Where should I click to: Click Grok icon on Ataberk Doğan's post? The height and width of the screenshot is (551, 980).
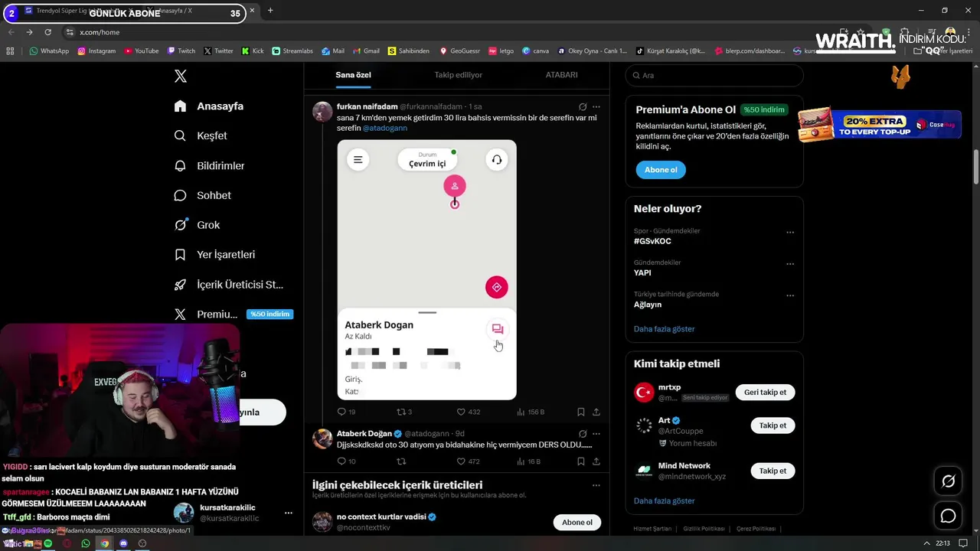[x=583, y=434]
